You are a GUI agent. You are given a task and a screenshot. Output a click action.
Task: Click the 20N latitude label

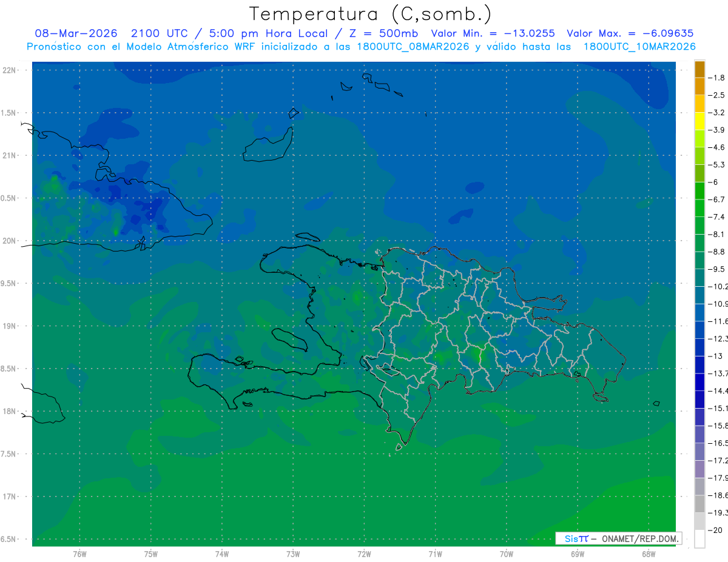pyautogui.click(x=10, y=241)
